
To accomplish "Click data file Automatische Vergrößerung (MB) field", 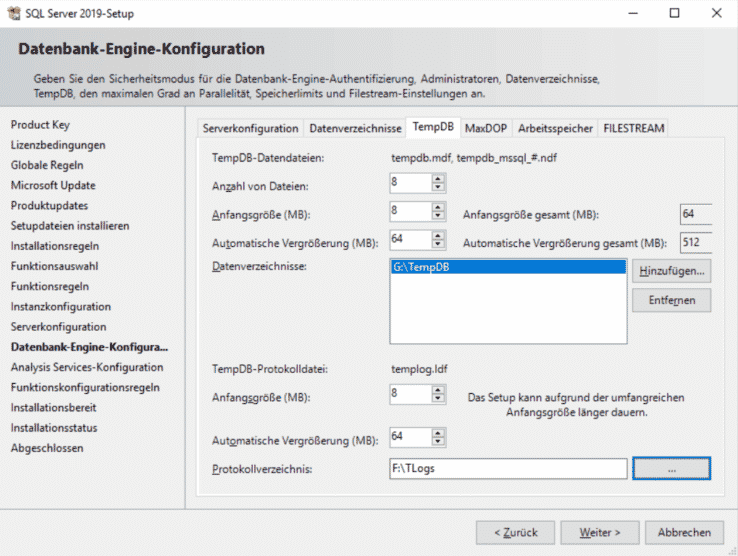I will pyautogui.click(x=410, y=240).
